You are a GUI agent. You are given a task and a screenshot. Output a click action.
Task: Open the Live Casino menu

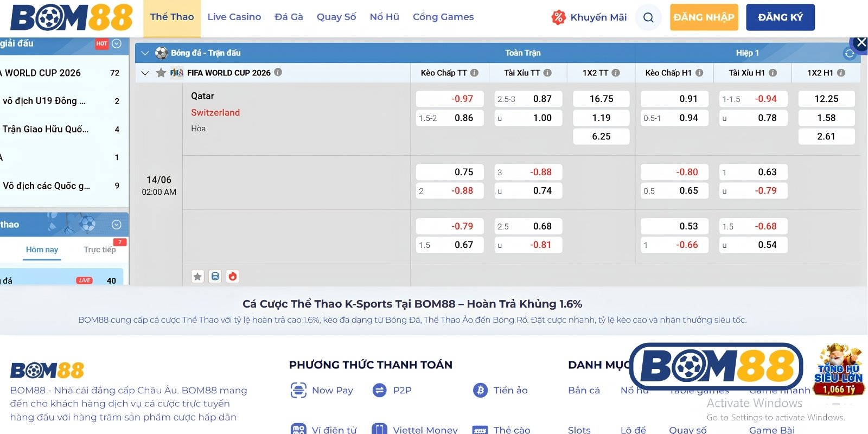tap(234, 17)
